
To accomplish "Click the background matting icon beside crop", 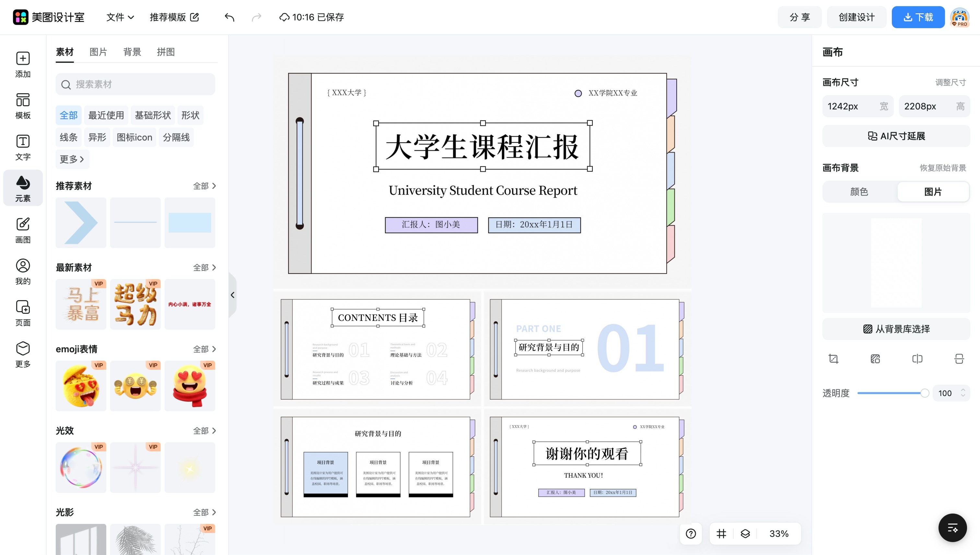I will 875,359.
